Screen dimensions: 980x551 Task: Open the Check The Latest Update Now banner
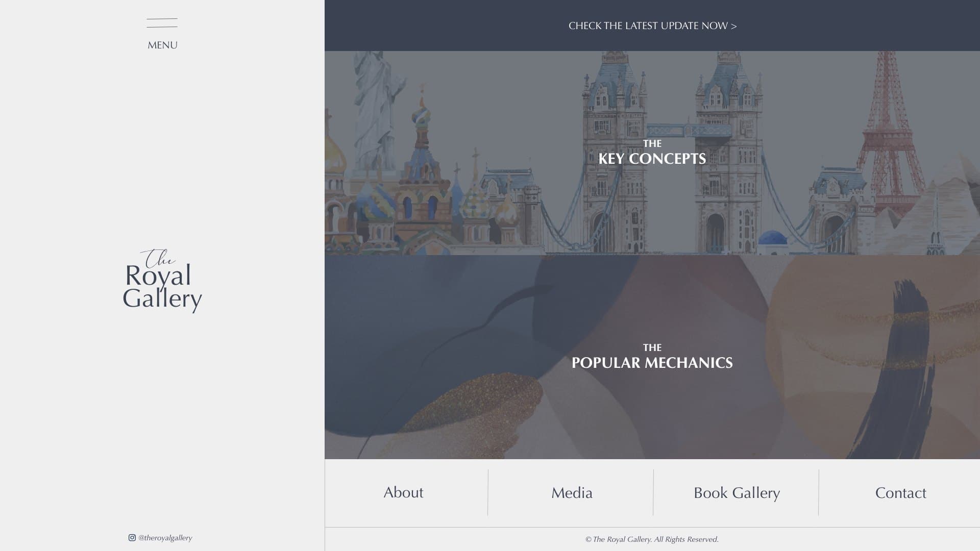point(652,26)
